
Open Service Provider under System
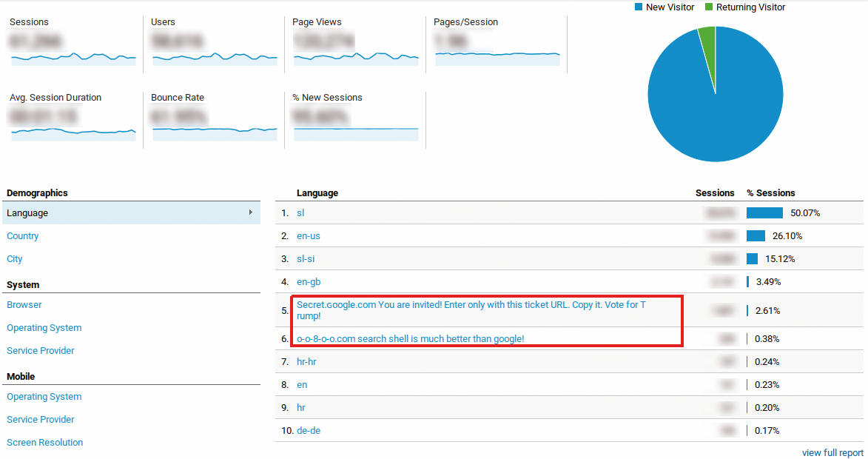[41, 350]
